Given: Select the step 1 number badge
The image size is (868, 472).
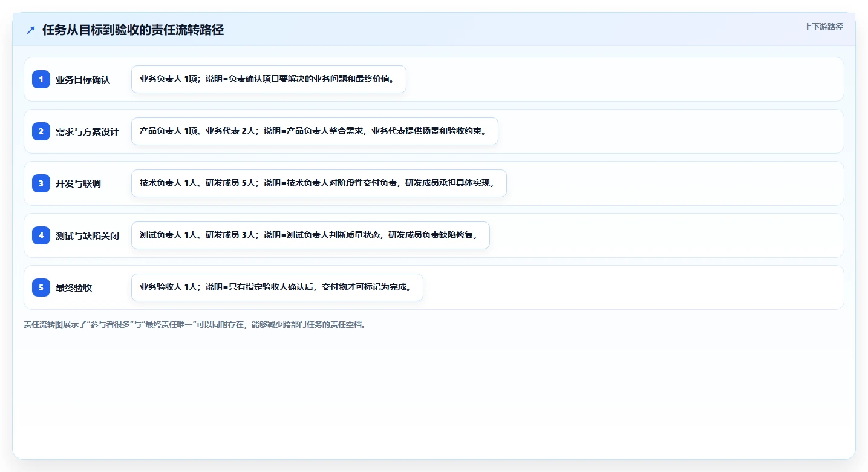Looking at the screenshot, I should (x=41, y=79).
